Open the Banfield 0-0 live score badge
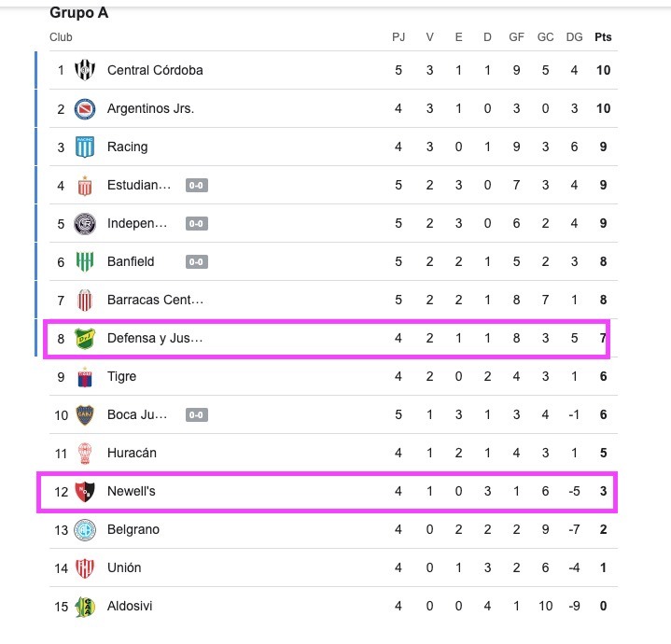This screenshot has width=671, height=644. [196, 262]
